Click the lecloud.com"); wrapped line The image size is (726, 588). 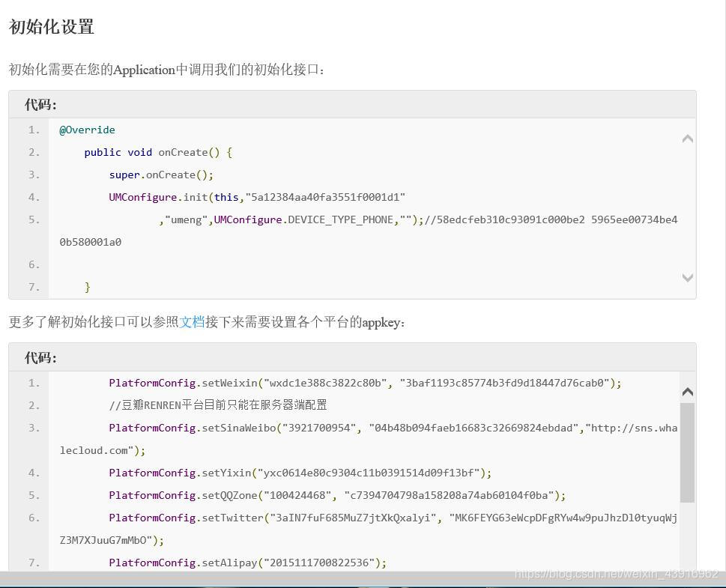(x=103, y=450)
